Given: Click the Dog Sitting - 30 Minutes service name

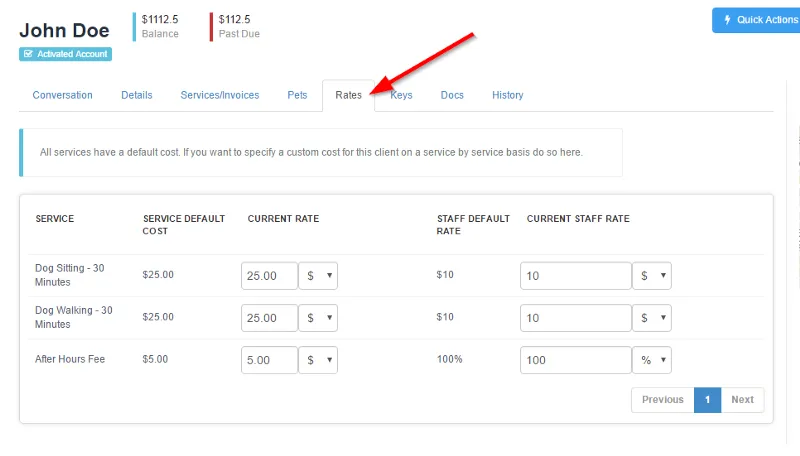Looking at the screenshot, I should pos(69,275).
